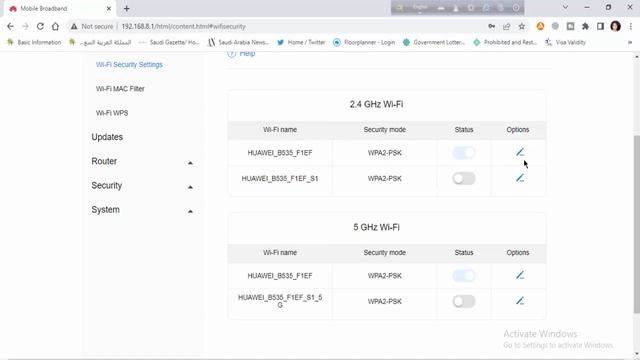
Task: Reload the router page
Action: click(40, 26)
